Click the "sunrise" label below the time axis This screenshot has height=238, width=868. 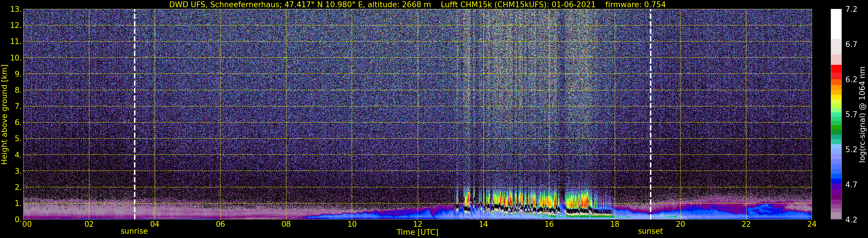[x=134, y=231]
